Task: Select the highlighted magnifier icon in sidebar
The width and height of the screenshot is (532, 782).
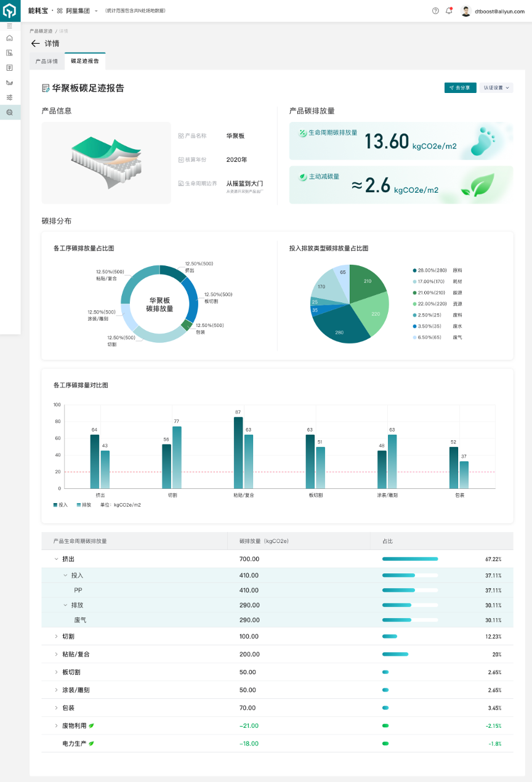Action: [9, 112]
